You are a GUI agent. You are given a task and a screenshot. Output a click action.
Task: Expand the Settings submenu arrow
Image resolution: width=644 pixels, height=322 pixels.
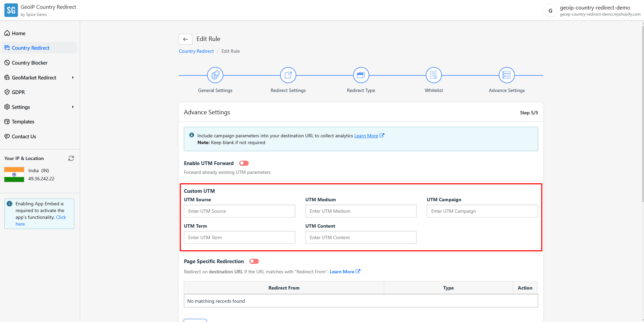point(73,107)
